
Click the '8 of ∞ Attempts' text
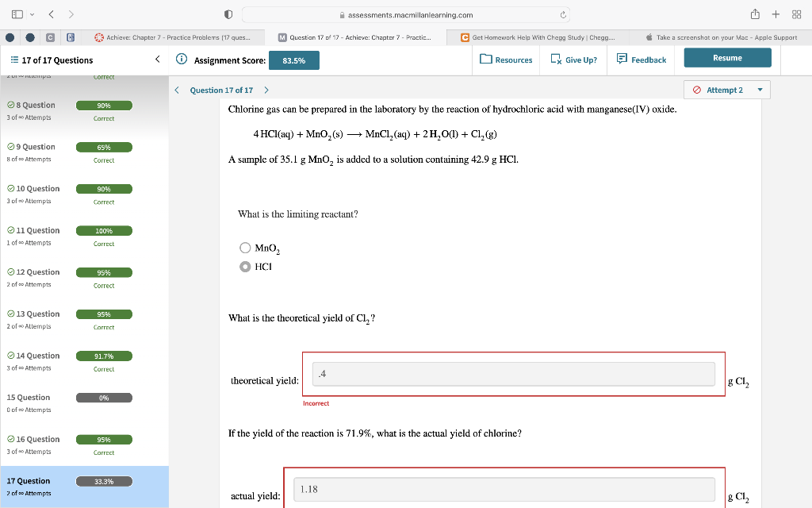coord(29,159)
